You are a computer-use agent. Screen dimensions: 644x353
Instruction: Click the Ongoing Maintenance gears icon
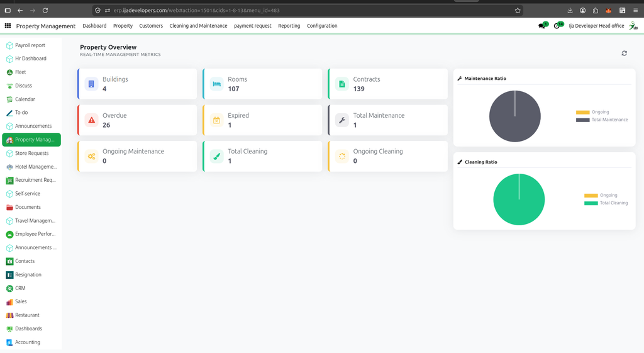pyautogui.click(x=91, y=156)
